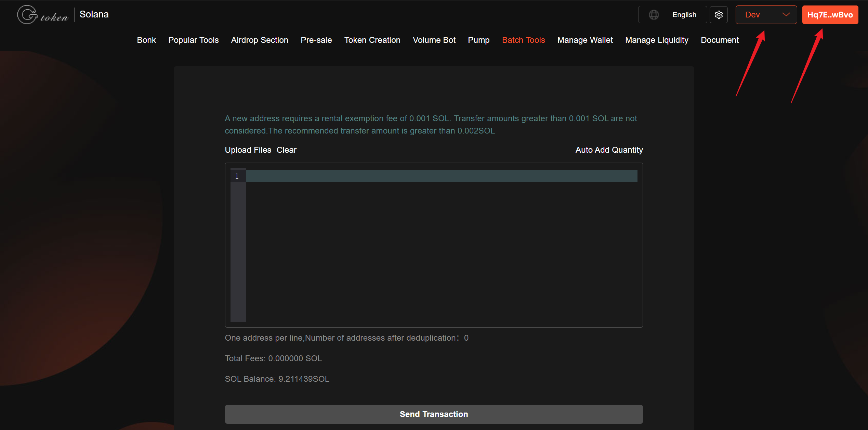This screenshot has width=868, height=430.
Task: Select the Batch Tools tab
Action: pyautogui.click(x=523, y=40)
